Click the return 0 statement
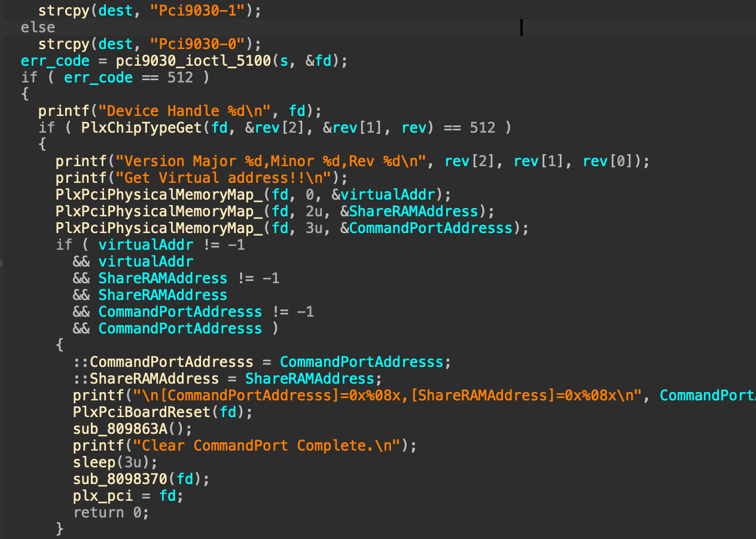Screen dimensions: 756x539 [x=111, y=513]
